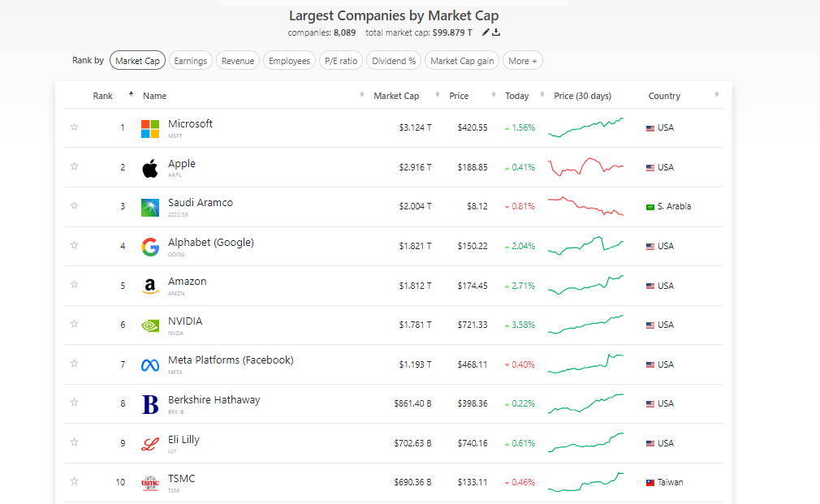
Task: Rank by Dividend %
Action: [x=394, y=61]
